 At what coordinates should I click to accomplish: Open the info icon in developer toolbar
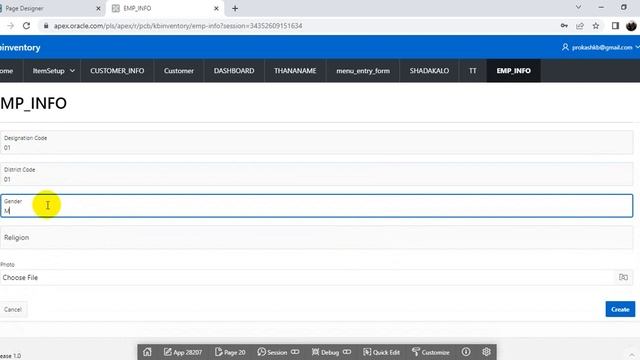(x=466, y=352)
